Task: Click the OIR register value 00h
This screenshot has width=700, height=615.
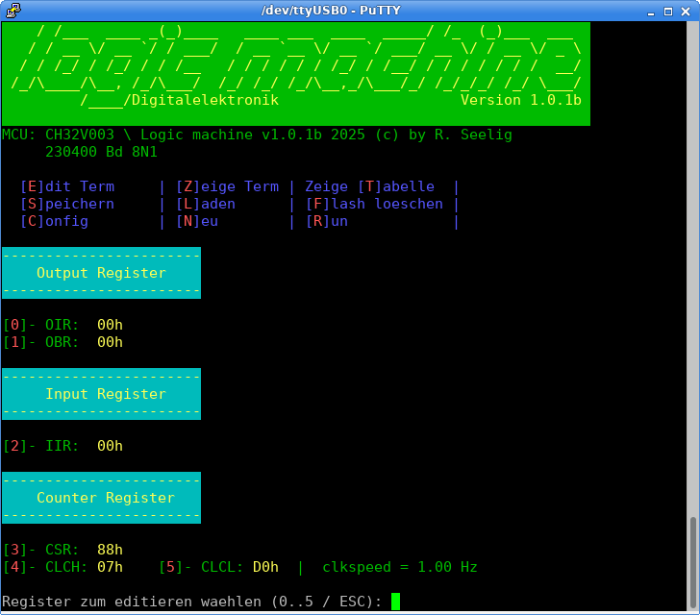Action: point(110,325)
